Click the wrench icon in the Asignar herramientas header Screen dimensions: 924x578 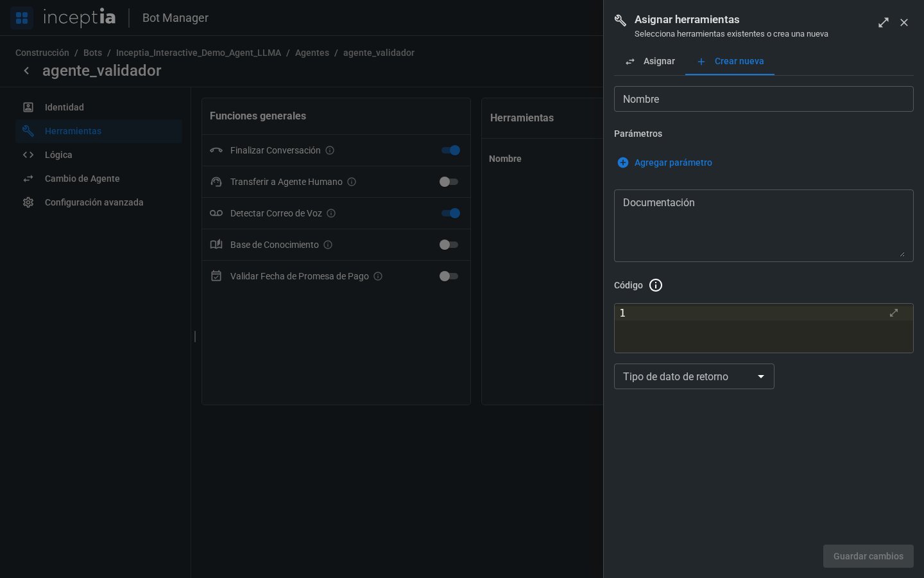coord(620,21)
